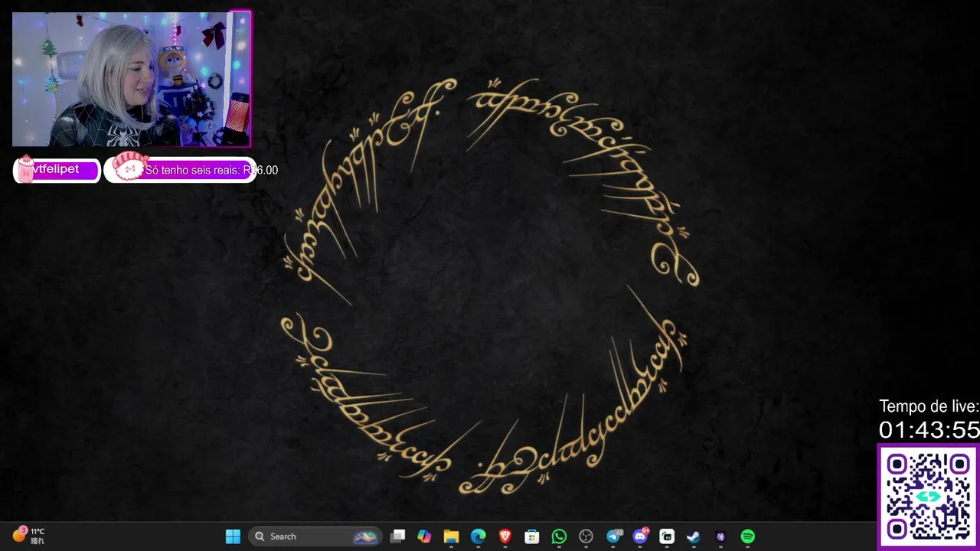The image size is (980, 551).
Task: Open the white square app icon before Steam
Action: (667, 536)
